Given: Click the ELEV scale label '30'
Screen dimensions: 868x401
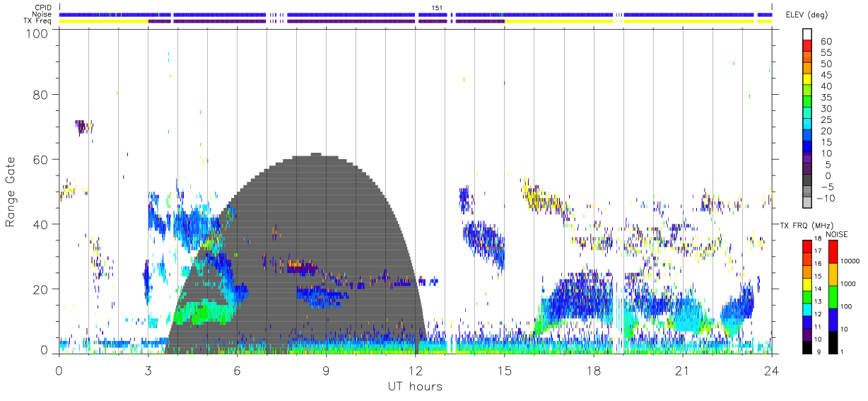Looking at the screenshot, I should tap(826, 109).
